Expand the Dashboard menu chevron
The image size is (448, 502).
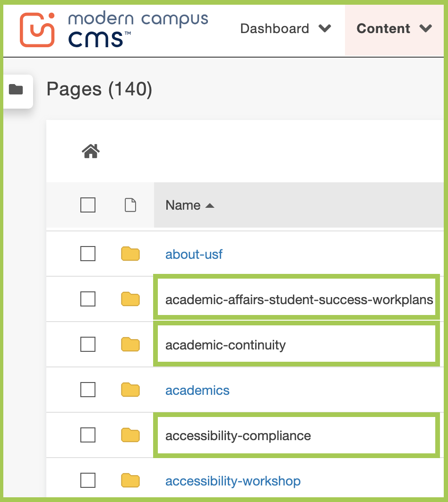[325, 28]
